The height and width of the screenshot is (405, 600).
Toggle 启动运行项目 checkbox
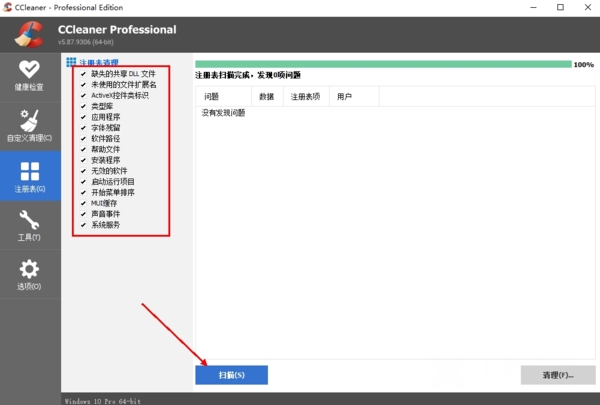point(83,181)
